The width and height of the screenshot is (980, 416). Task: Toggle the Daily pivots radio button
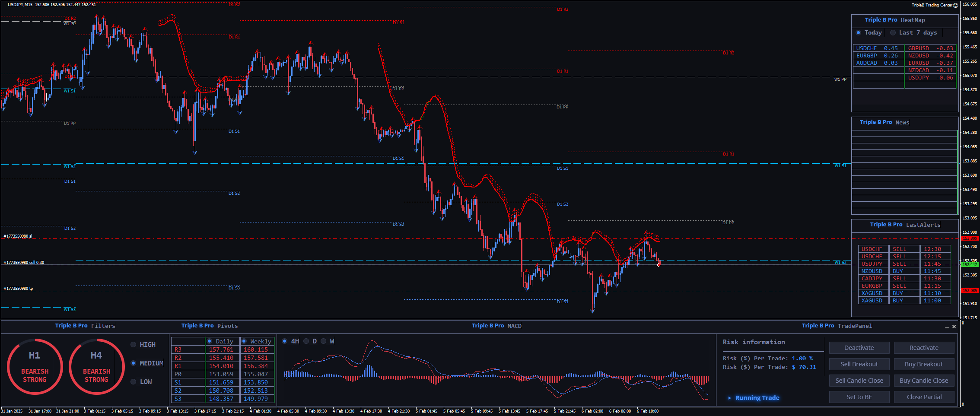(210, 341)
